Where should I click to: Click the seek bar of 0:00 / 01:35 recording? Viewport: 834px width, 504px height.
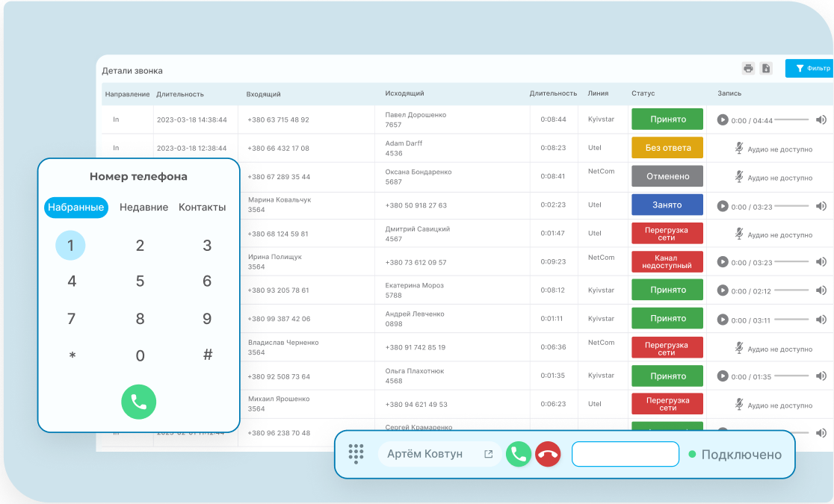click(792, 376)
